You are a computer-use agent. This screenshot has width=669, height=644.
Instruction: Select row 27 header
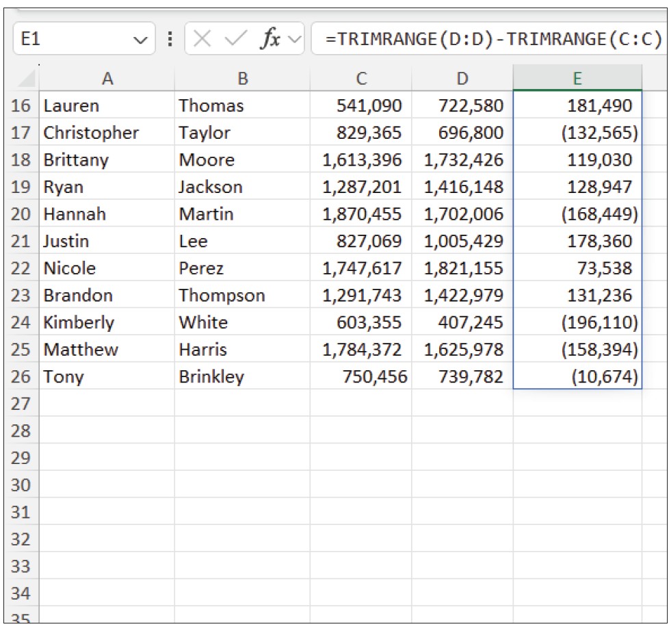click(21, 404)
